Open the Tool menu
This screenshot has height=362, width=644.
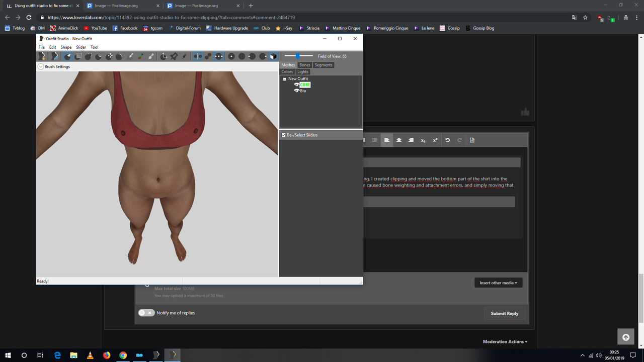point(95,47)
